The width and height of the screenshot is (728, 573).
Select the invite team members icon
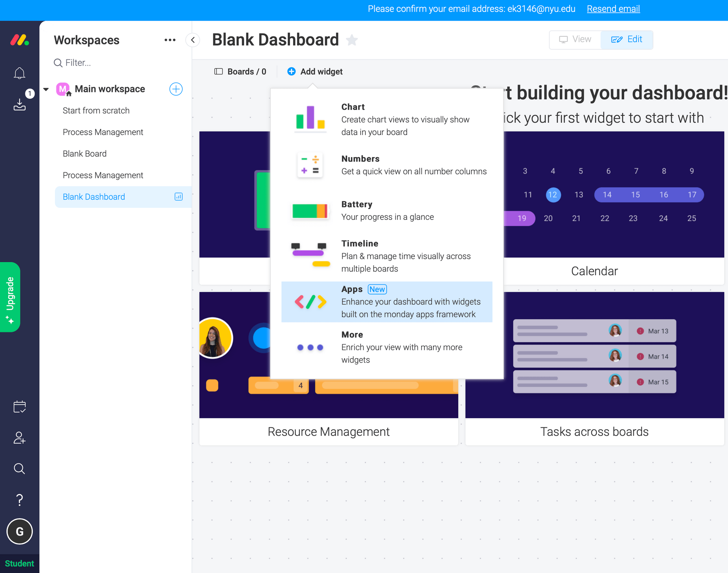pos(20,438)
